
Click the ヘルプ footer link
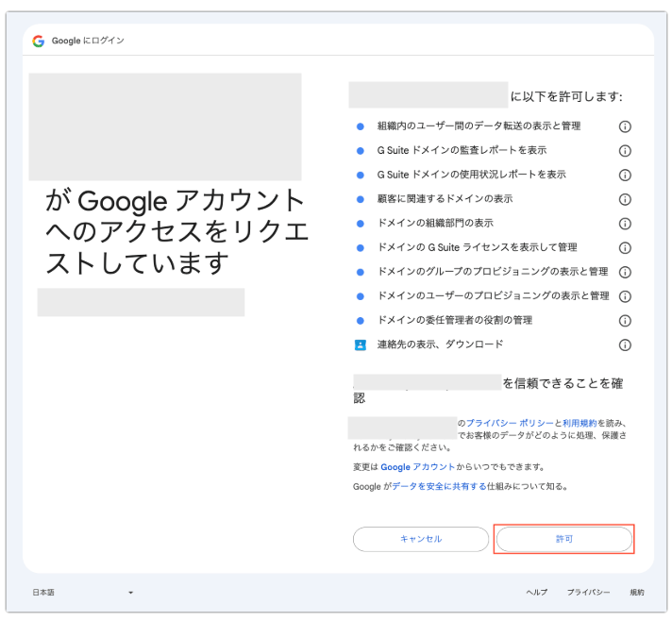537,593
